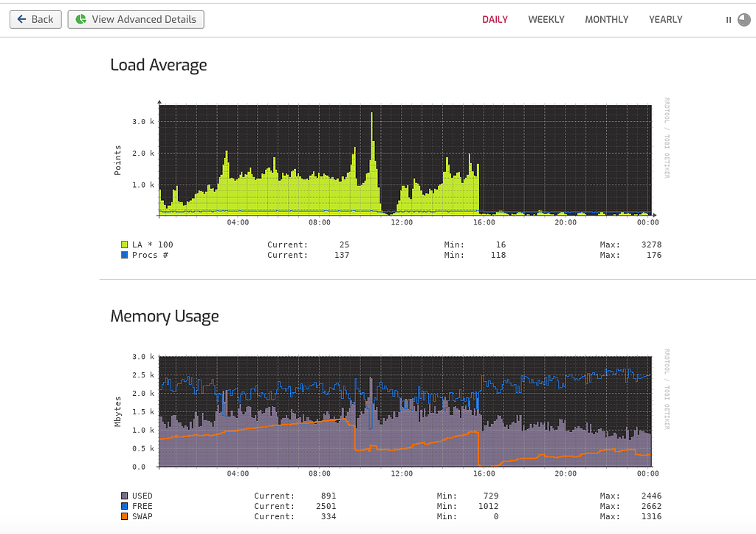Toggle visibility of the SWAP series
Image resolution: width=756 pixels, height=534 pixels.
pyautogui.click(x=126, y=516)
